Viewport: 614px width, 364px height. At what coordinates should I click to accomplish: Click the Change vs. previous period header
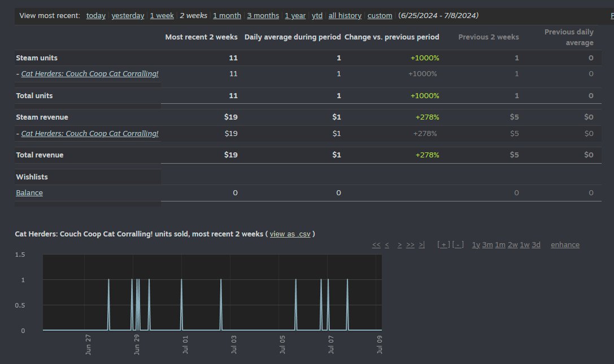pos(391,37)
